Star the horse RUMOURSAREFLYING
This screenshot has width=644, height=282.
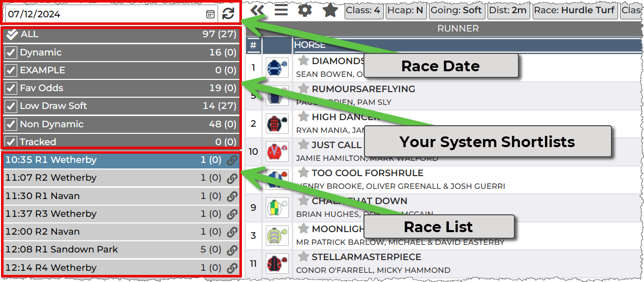click(303, 89)
